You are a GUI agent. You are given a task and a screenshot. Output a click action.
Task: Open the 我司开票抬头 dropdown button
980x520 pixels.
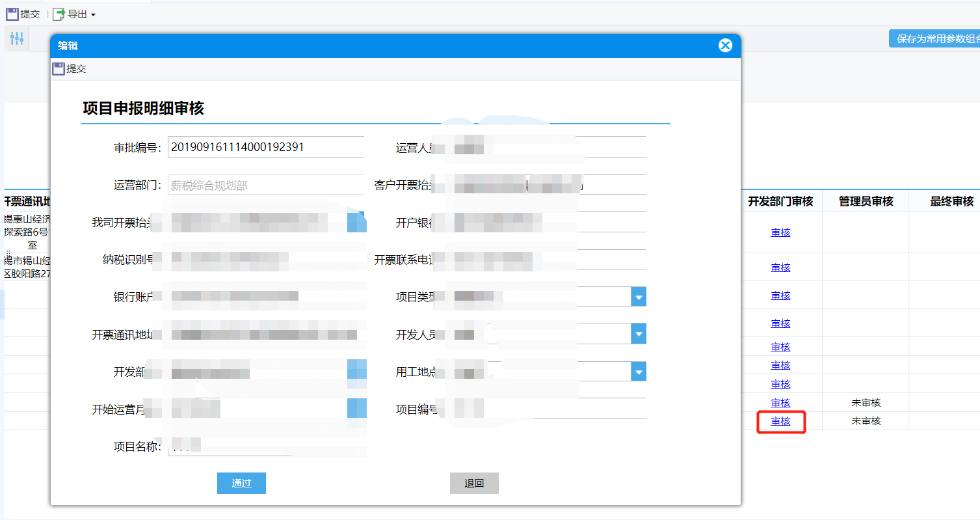[357, 222]
